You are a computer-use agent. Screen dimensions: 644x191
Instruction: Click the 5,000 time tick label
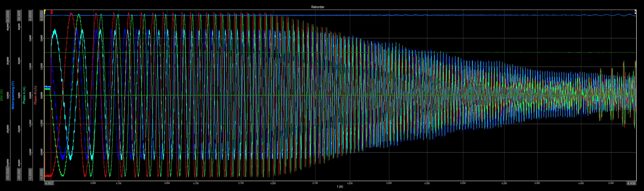click(x=93, y=183)
